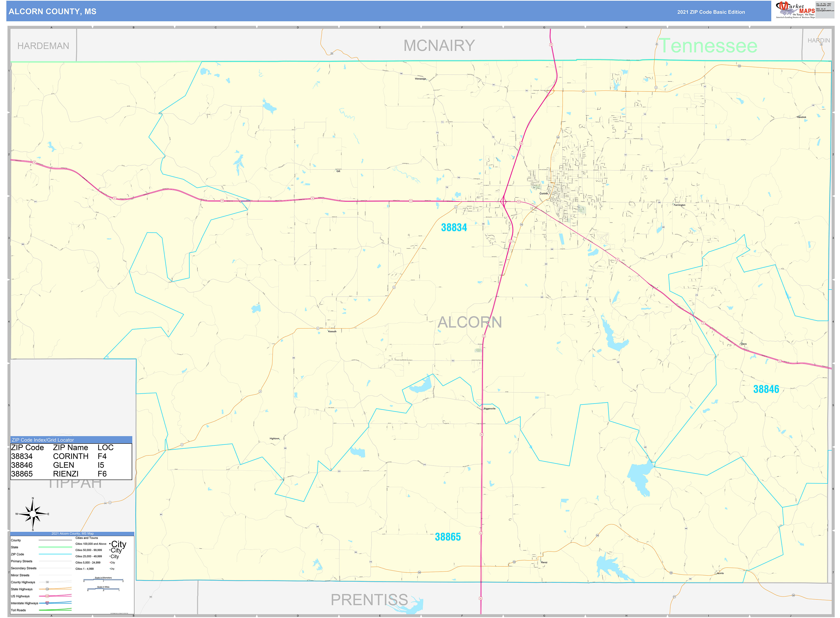Screen dimensions: 840x618
Task: Click the MarketMAPS logo in the header
Action: [x=796, y=10]
